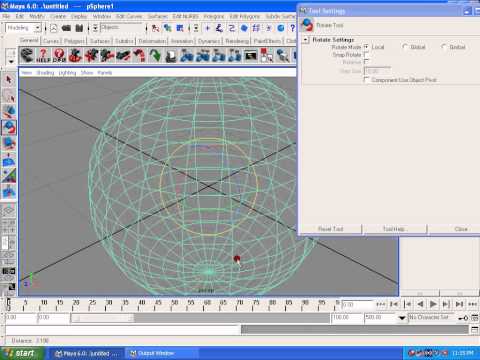Image resolution: width=480 pixels, height=360 pixels.
Task: Select Gimbal rotate mode radio button
Action: [444, 47]
